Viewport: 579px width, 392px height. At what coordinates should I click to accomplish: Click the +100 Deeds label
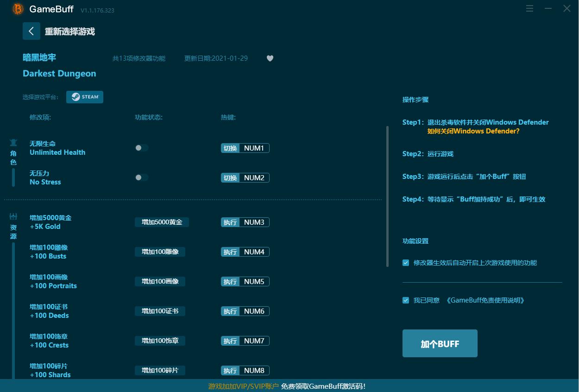tap(49, 316)
